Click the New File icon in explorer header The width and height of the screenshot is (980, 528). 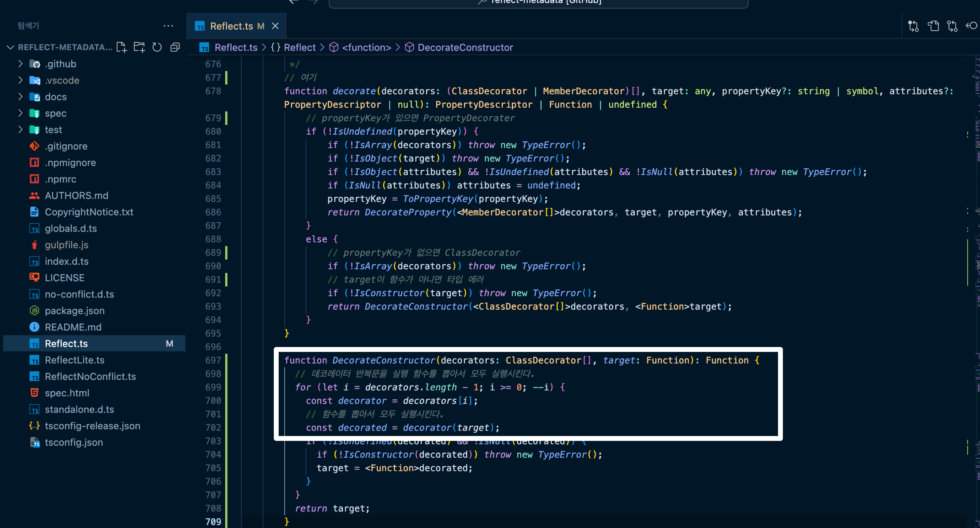[121, 47]
